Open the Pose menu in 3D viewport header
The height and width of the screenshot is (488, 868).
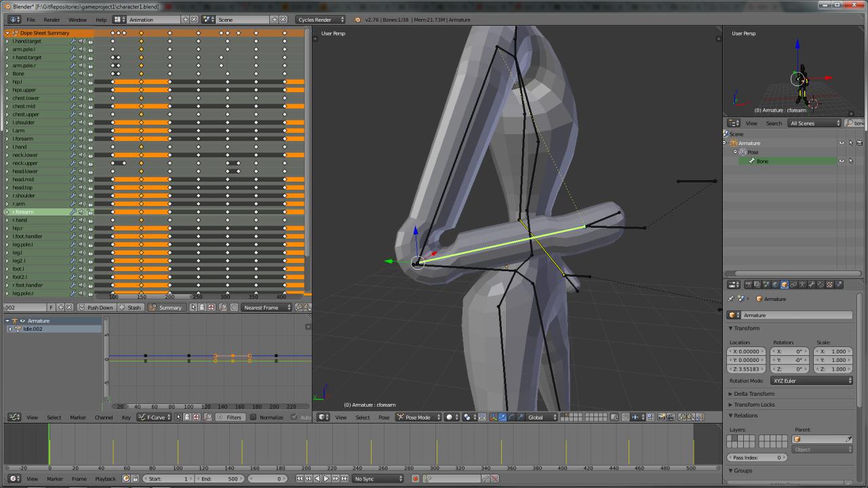[384, 417]
